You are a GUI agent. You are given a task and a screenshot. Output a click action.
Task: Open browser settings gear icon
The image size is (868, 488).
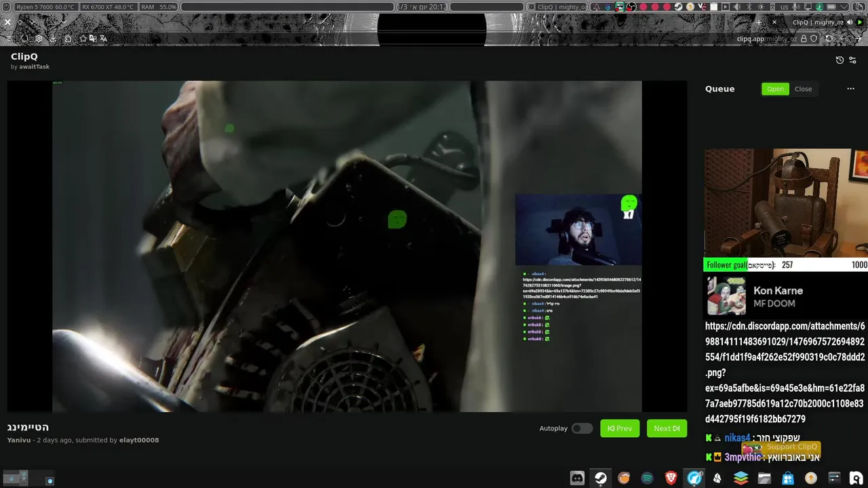click(39, 39)
